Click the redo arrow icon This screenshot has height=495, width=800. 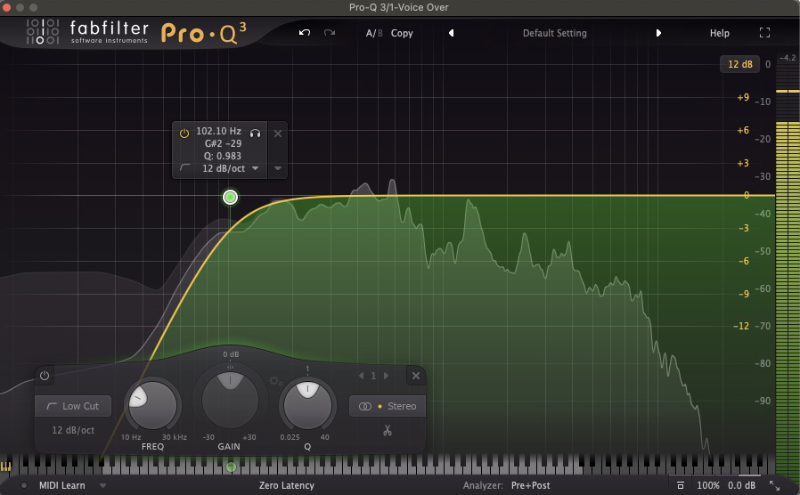(x=330, y=33)
